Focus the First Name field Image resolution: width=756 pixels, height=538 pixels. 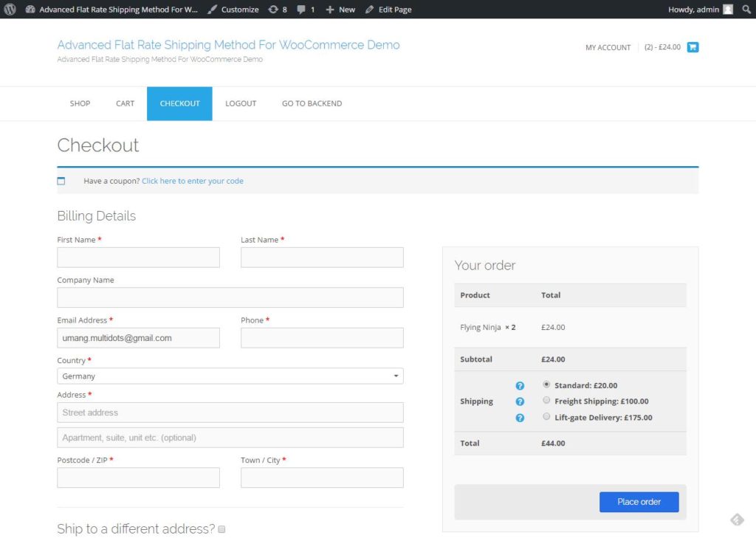point(138,258)
